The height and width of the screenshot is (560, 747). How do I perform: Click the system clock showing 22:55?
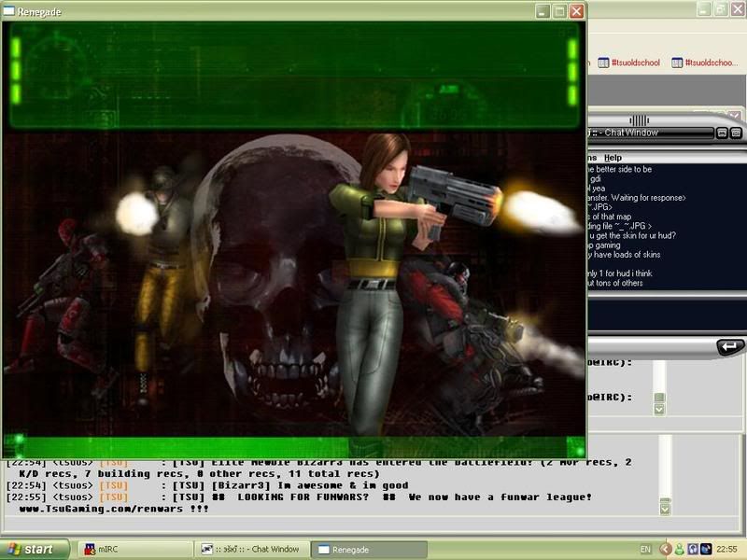(x=726, y=550)
